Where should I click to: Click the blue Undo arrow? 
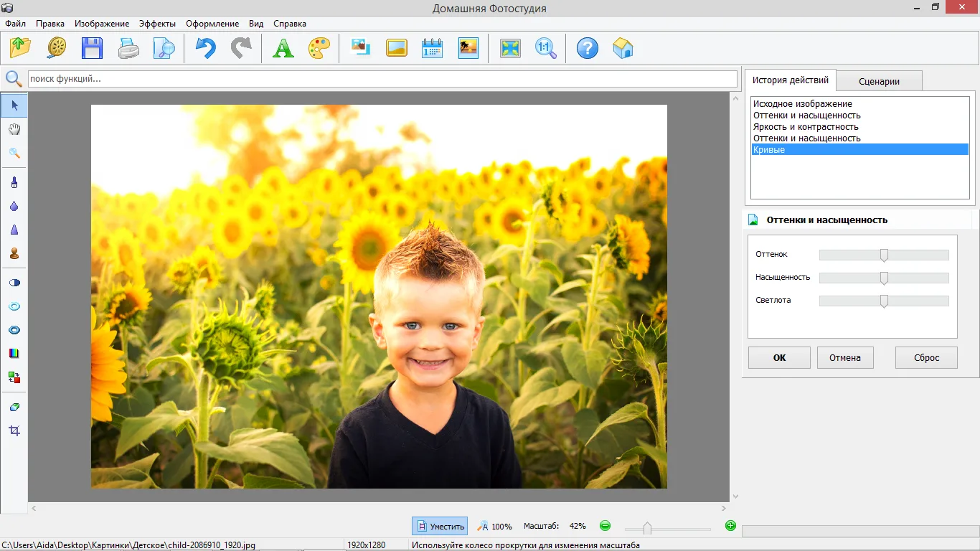[206, 48]
